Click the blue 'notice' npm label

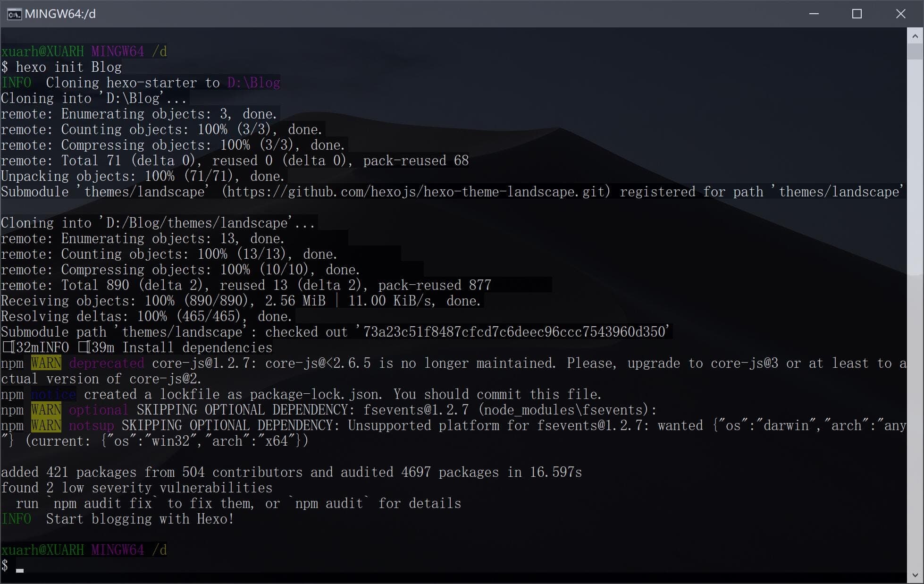53,394
